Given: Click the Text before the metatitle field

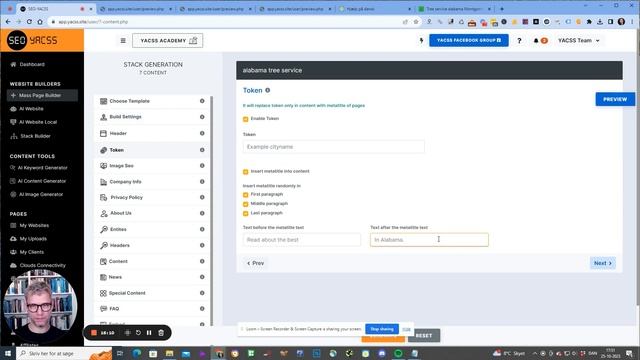Looking at the screenshot, I should 302,240.
